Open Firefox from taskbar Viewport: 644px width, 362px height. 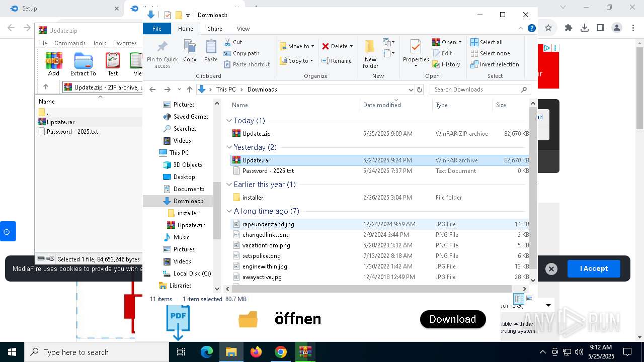[256, 352]
